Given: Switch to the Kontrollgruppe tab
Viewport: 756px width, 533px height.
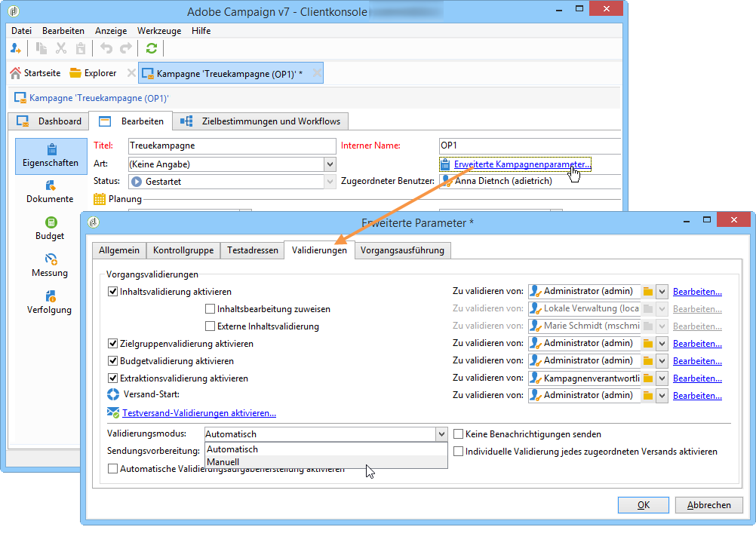Looking at the screenshot, I should point(183,250).
